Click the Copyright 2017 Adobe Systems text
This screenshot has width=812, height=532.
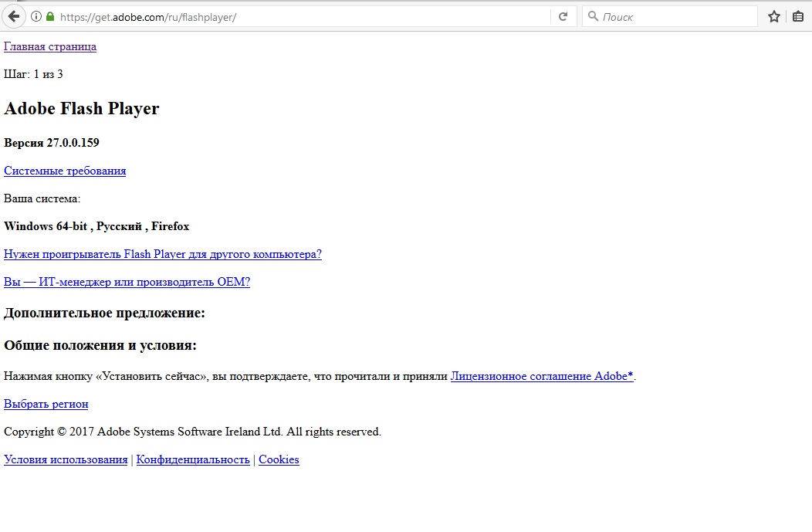pos(193,432)
